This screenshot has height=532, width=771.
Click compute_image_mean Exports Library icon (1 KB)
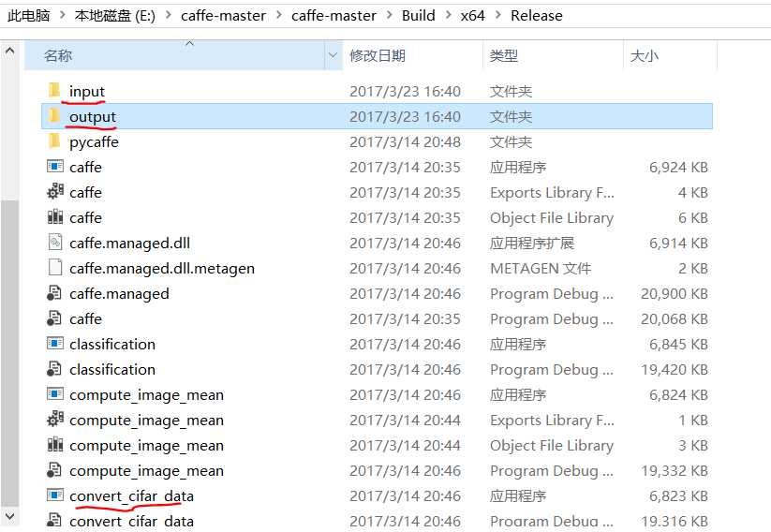(x=55, y=420)
